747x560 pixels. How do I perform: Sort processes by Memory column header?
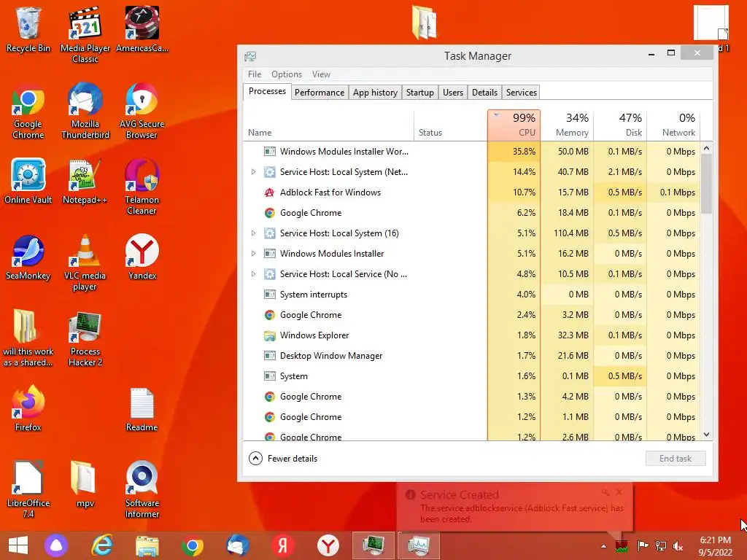[567, 125]
